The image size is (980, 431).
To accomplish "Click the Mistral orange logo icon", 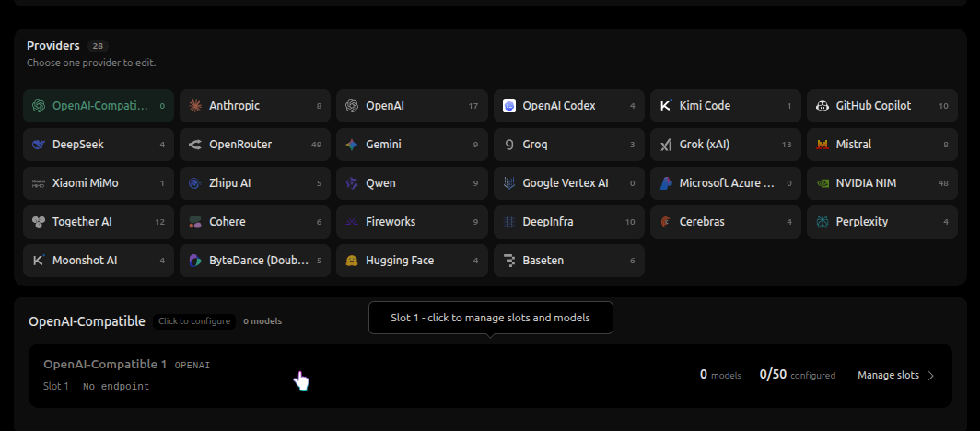I will click(822, 145).
